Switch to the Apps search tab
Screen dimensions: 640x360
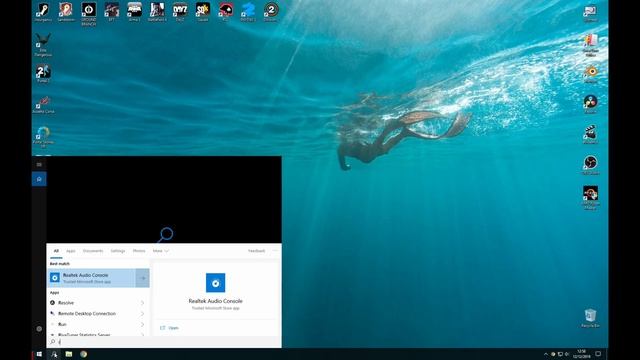[x=71, y=251]
